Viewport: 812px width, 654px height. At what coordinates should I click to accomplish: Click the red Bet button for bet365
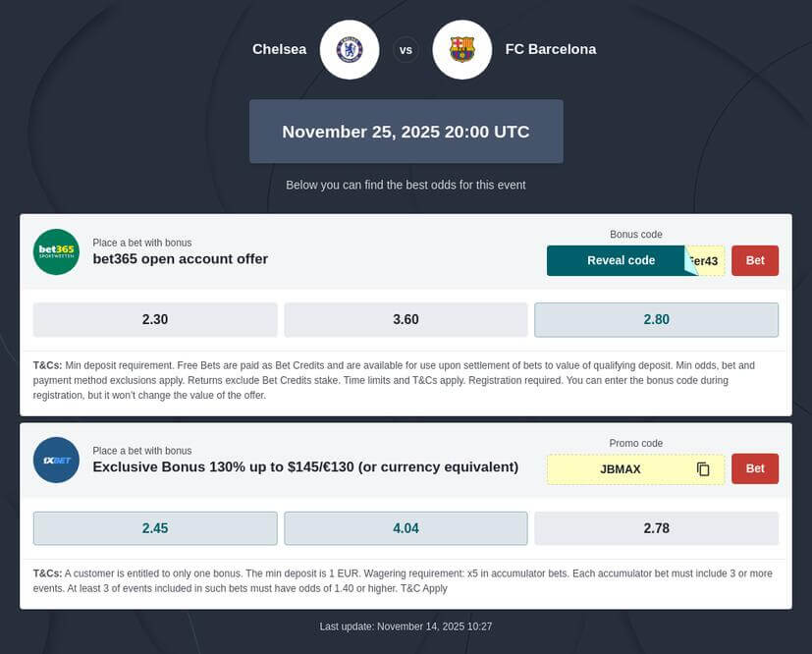(x=755, y=261)
